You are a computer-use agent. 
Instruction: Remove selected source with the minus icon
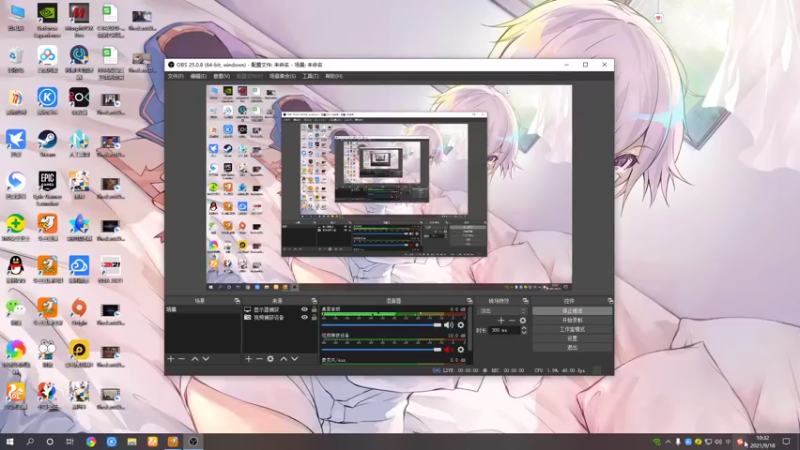tap(259, 359)
